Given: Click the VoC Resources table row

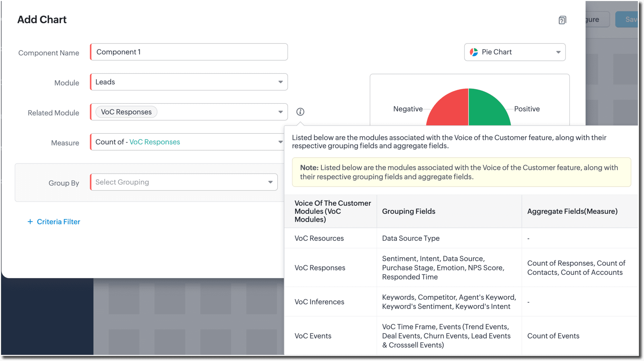Looking at the screenshot, I should point(319,238).
